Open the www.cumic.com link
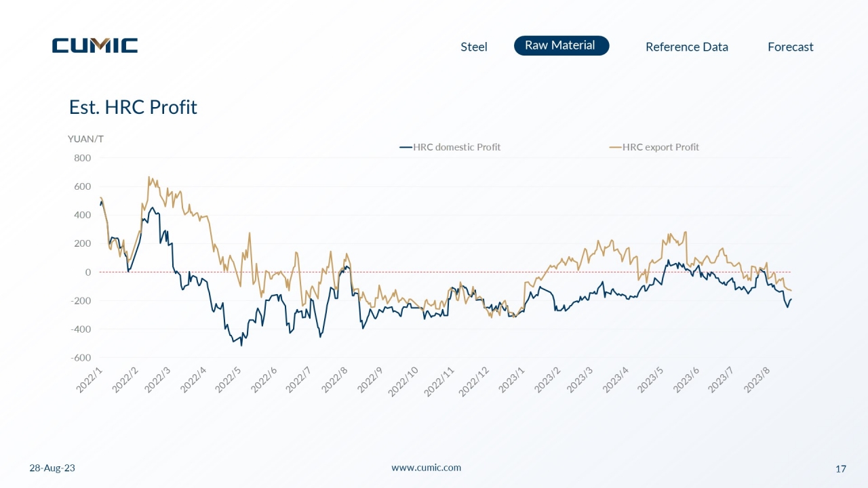868x488 pixels. pyautogui.click(x=426, y=468)
